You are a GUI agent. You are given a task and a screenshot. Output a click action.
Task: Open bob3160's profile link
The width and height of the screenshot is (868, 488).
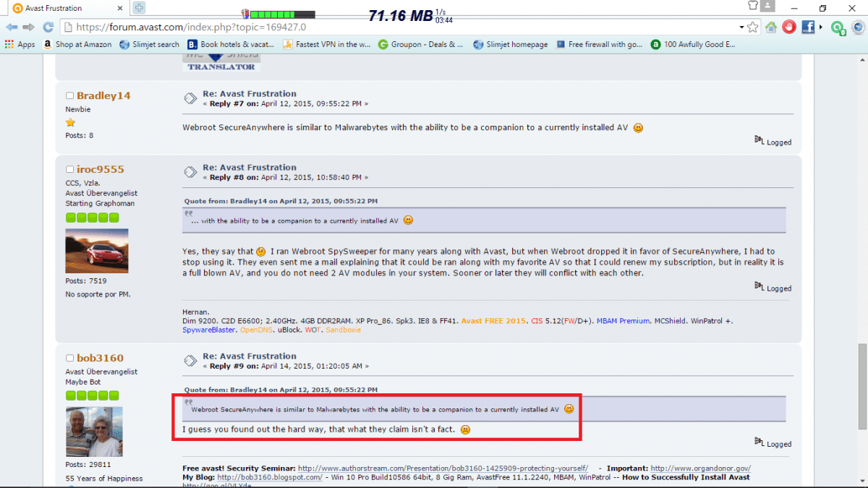tap(100, 358)
